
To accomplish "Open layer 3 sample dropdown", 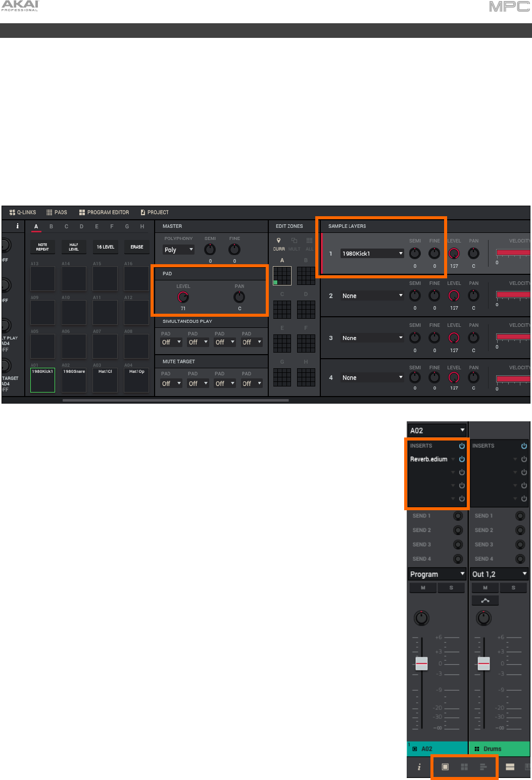I will pos(372,338).
